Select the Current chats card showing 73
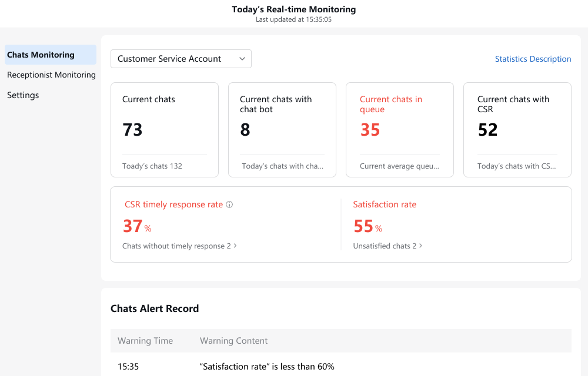This screenshot has width=588, height=376. (165, 130)
